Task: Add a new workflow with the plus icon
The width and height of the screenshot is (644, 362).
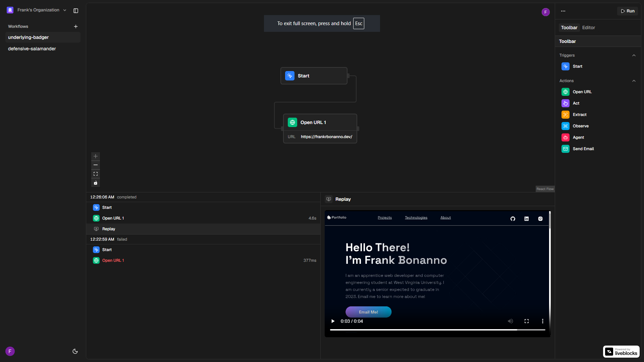Action: [76, 26]
